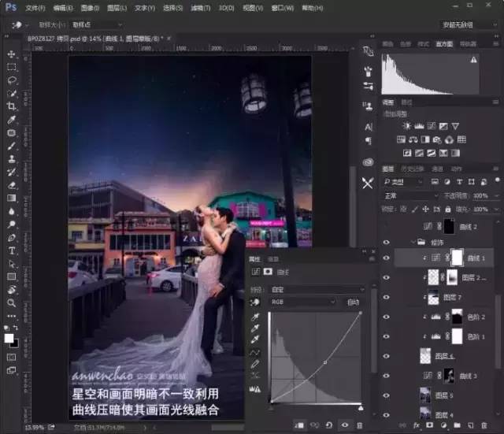This screenshot has height=434, width=504.
Task: Open the 图像(I) menu
Action: [90, 8]
